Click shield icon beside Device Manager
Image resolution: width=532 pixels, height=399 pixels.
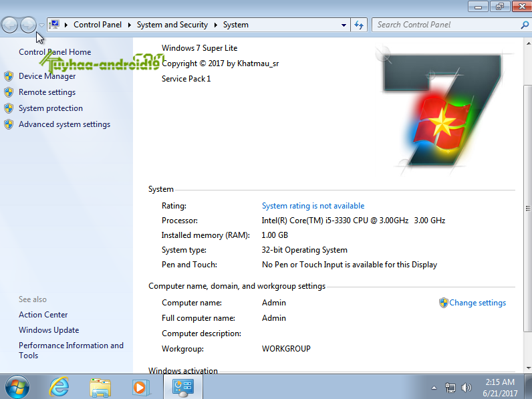coord(9,76)
